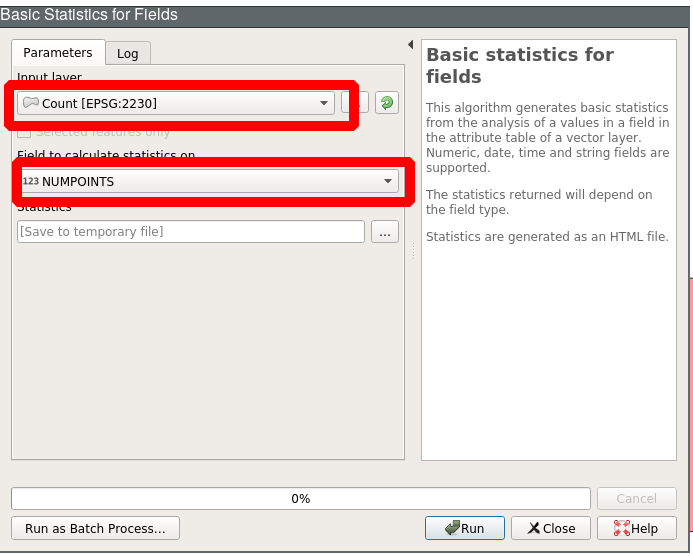This screenshot has height=556, width=693.
Task: Click Run as Batch Process button
Action: click(x=95, y=528)
